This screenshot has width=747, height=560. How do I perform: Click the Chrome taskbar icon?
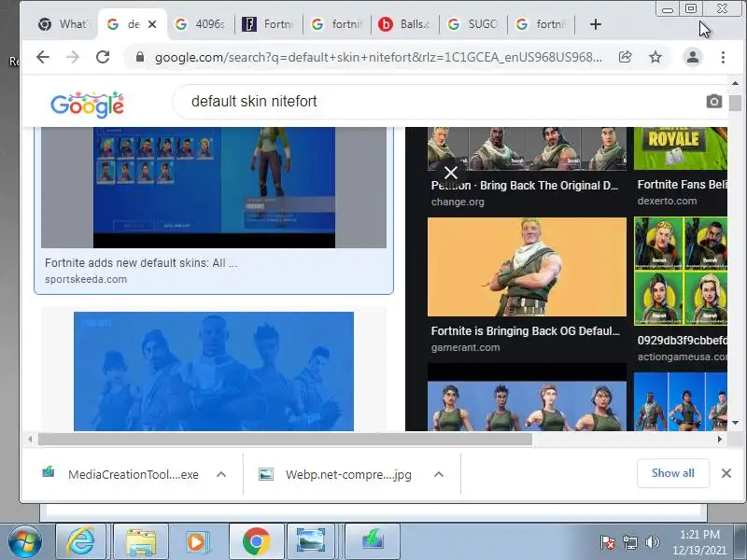click(x=256, y=541)
